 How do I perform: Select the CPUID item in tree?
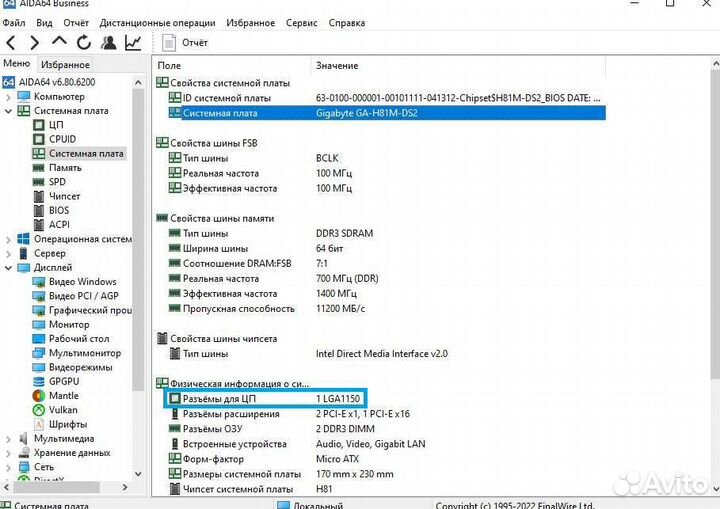(x=62, y=139)
